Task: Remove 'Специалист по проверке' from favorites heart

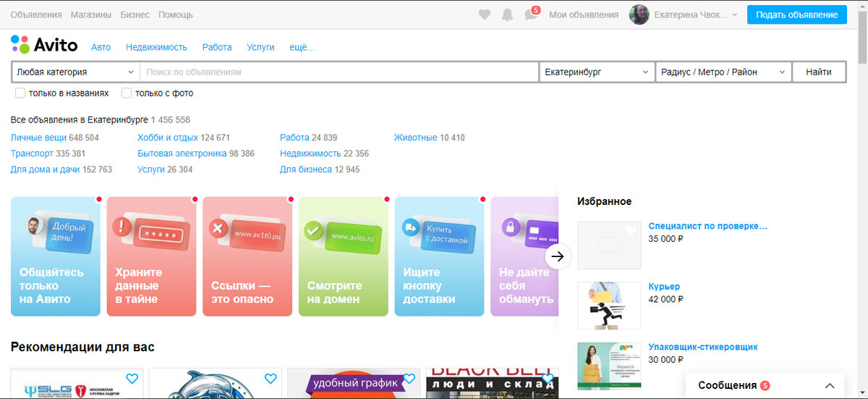Action: 631,231
